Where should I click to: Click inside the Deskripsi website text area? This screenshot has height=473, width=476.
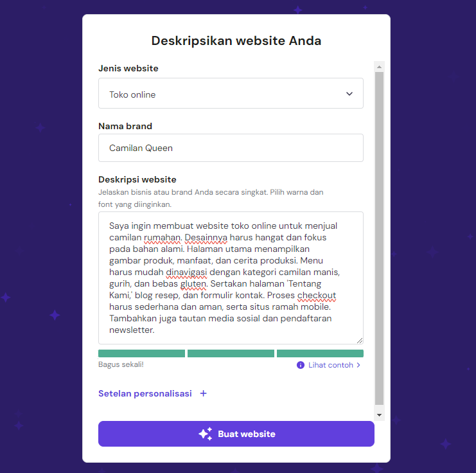tap(231, 278)
